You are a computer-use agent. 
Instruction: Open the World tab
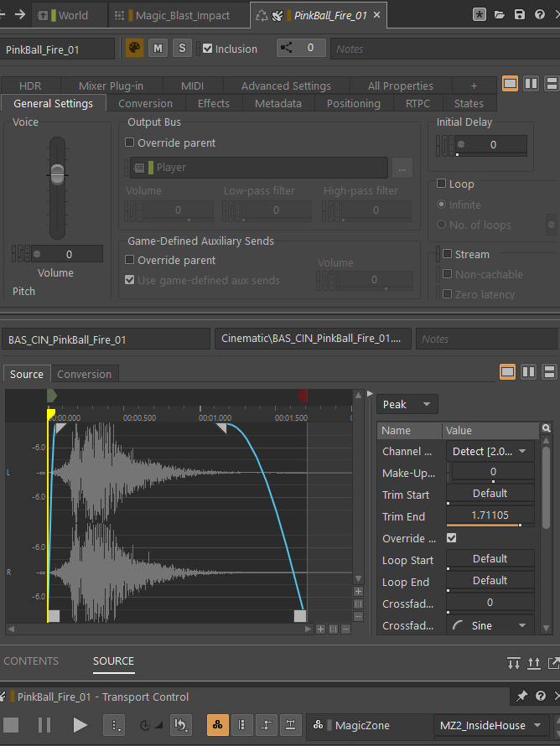68,15
